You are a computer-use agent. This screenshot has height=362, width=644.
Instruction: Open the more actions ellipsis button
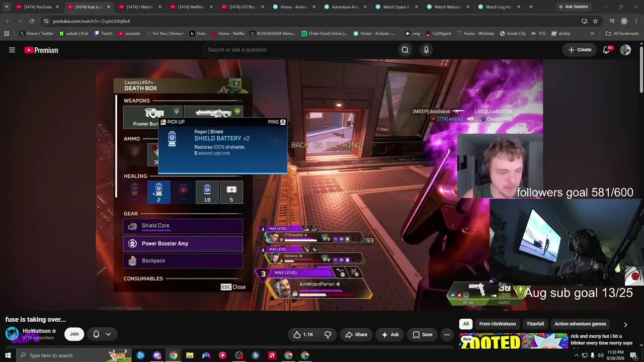[x=447, y=334]
